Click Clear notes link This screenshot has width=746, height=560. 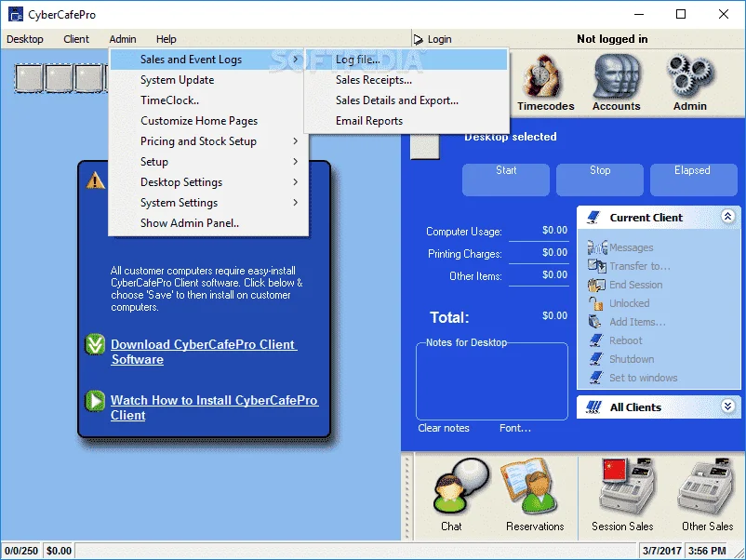click(444, 428)
